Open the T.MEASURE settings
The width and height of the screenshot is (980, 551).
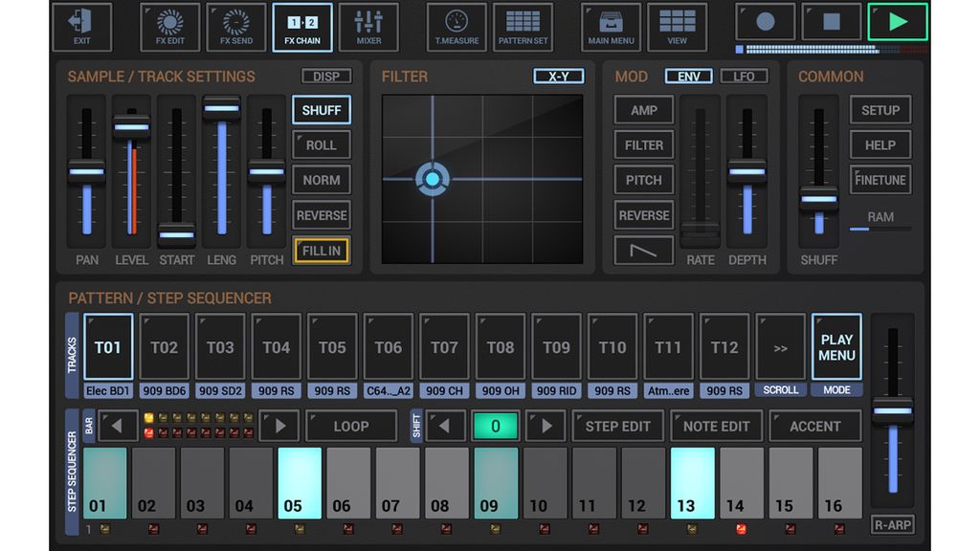pos(456,26)
